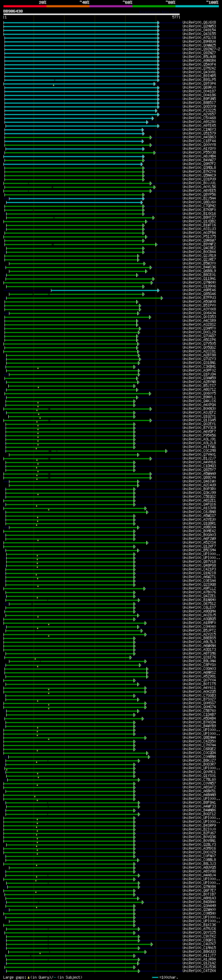
Task: Click the white BB906430 query bar
Action: [x=92, y=15]
